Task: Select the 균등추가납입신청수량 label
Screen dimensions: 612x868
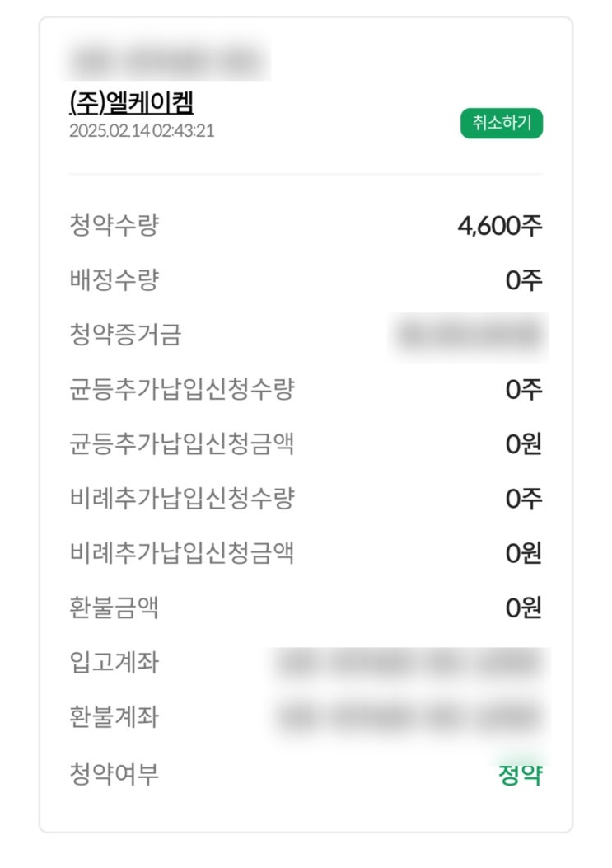Action: 181,389
